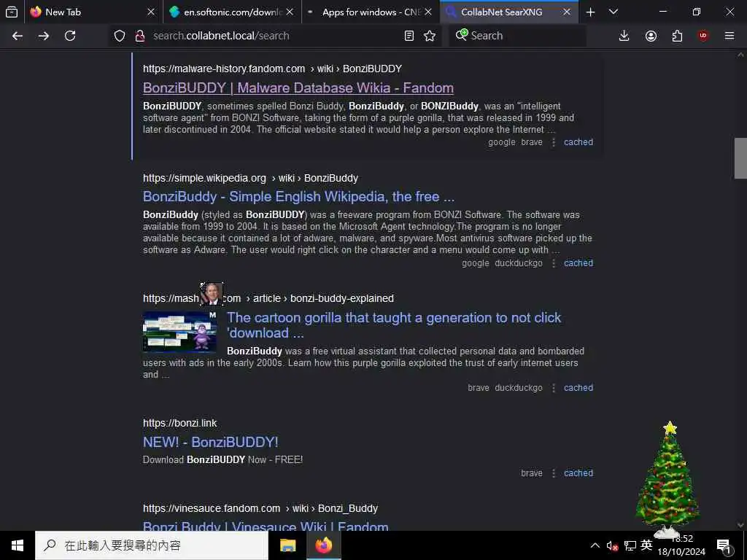Click the browser Search box
Viewport: 747px width, 560px height.
pos(517,36)
